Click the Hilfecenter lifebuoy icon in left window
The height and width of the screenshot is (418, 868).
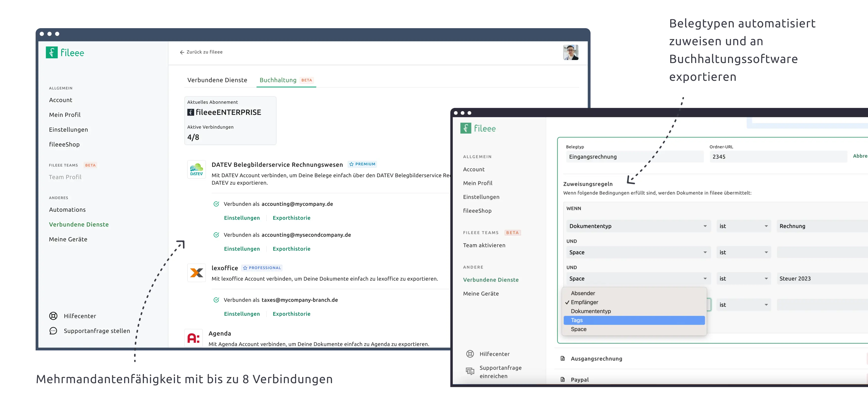[53, 316]
